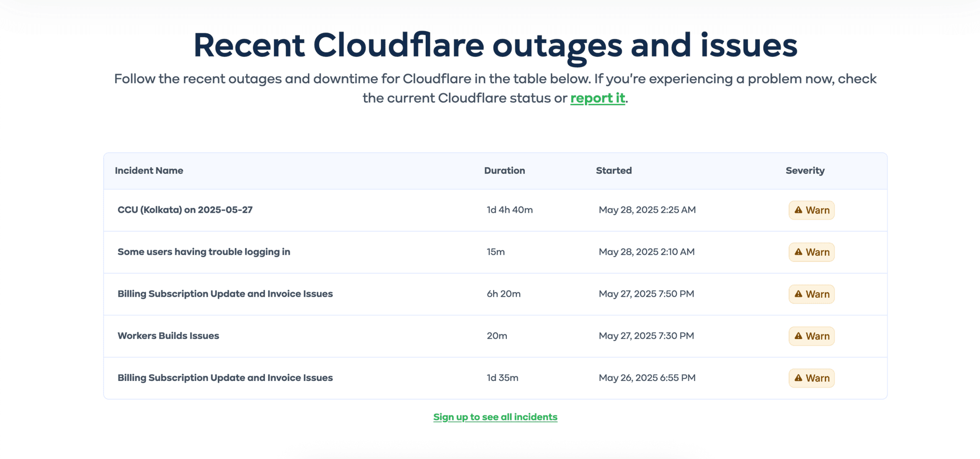Click 'May 27, 2025 7:50 PM' start time
Image resolution: width=980 pixels, height=459 pixels.
(x=646, y=294)
